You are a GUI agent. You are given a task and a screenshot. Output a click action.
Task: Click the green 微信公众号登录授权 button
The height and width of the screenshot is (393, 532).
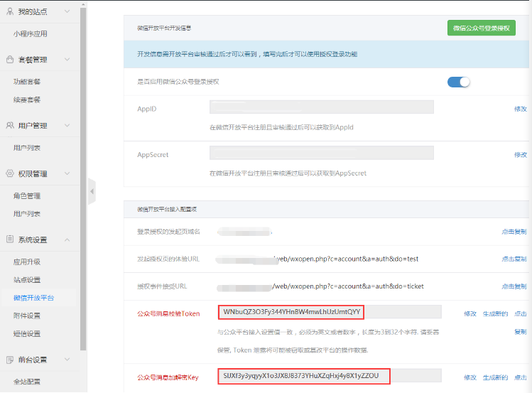(x=481, y=28)
